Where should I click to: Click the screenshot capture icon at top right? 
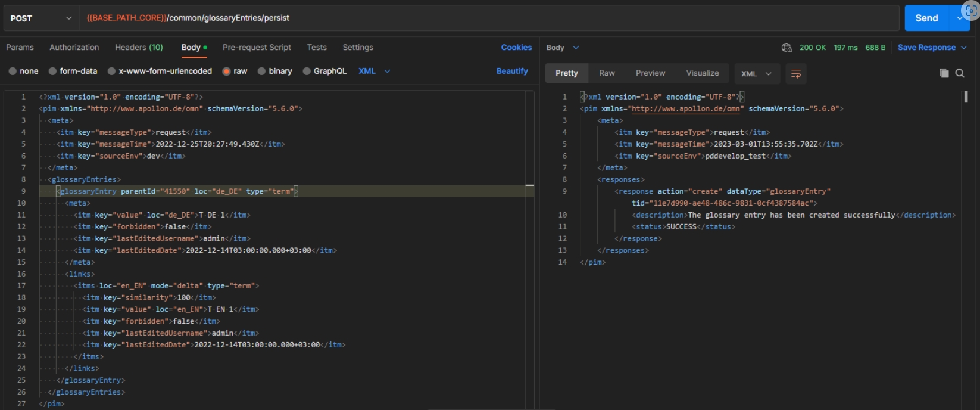click(970, 11)
